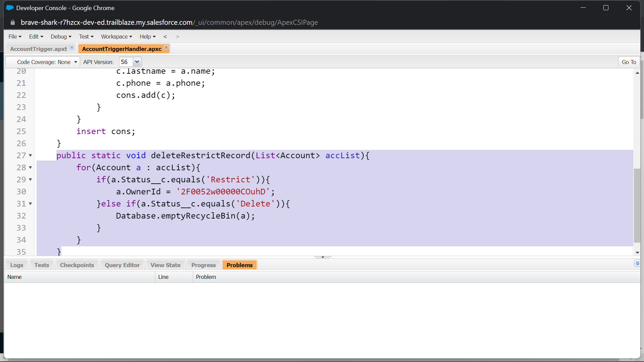Open the Workspace menu
644x362 pixels.
coord(116,37)
